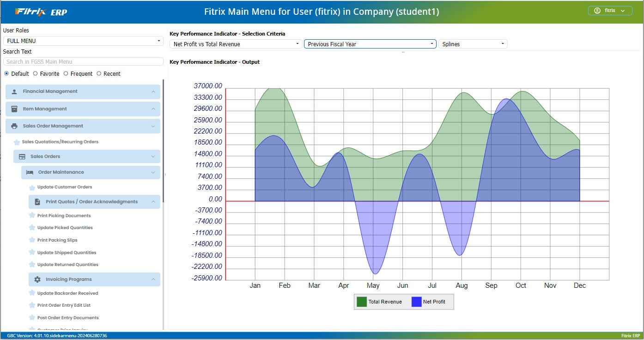Open Post Order Entry Documents link
Viewport: 644px width, 340px height.
[68, 318]
